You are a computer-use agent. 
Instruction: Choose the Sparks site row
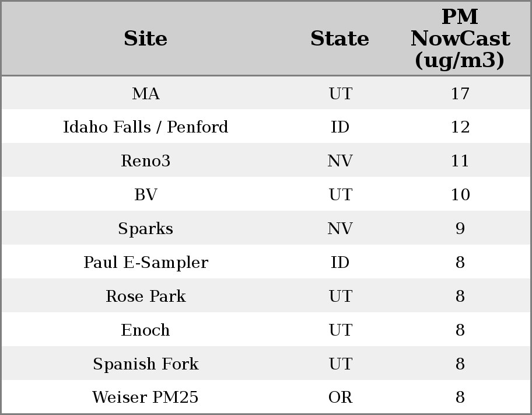coord(145,229)
